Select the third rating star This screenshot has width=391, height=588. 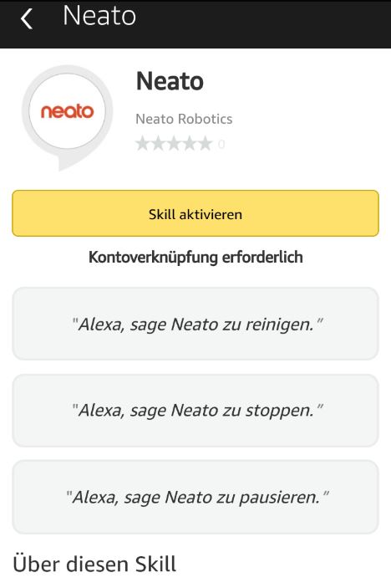point(174,143)
